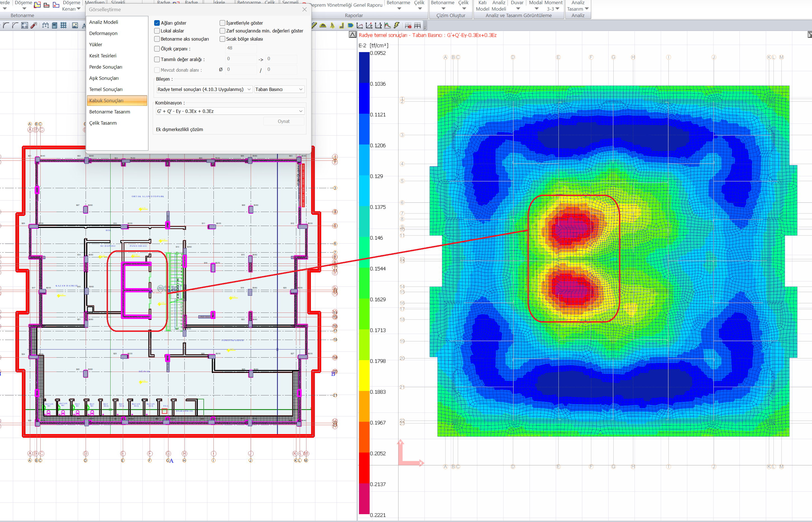This screenshot has height=522, width=812.
Task: Select Analiz Modeli in Görselleştirme list
Action: [117, 22]
